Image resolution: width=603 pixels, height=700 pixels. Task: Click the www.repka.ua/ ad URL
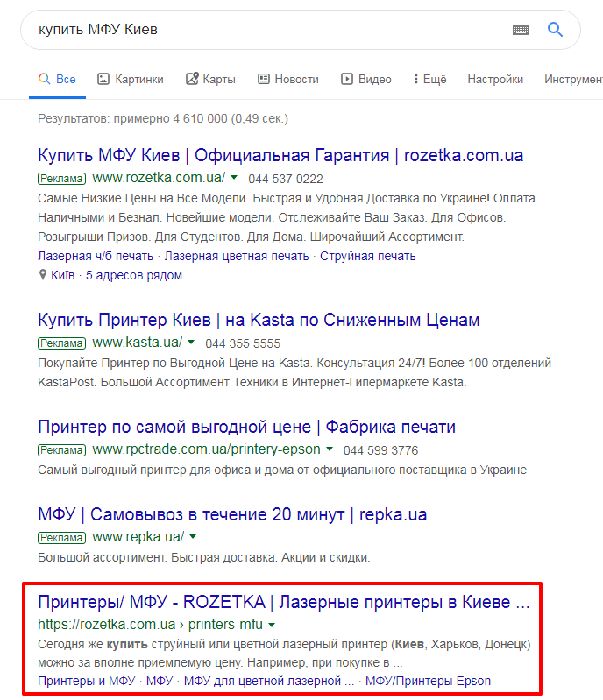click(x=138, y=536)
